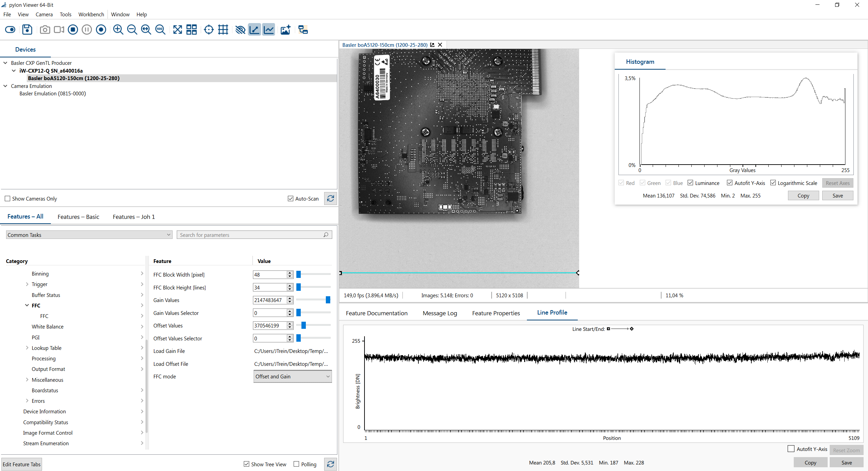Switch to Features – Basic tab

pyautogui.click(x=78, y=217)
